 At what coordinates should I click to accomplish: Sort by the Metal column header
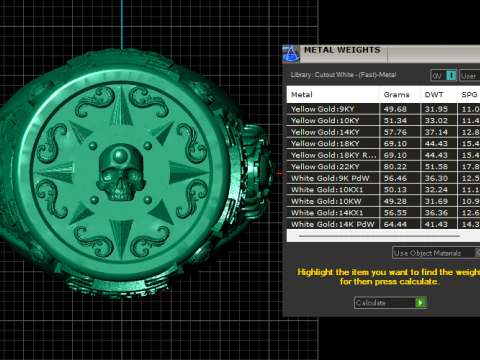(333, 94)
